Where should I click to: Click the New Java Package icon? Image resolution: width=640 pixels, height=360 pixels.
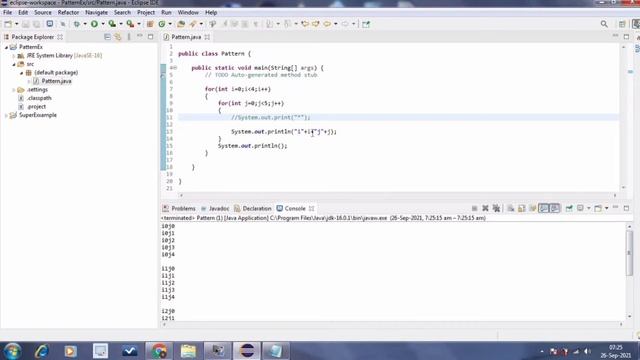(x=150, y=24)
